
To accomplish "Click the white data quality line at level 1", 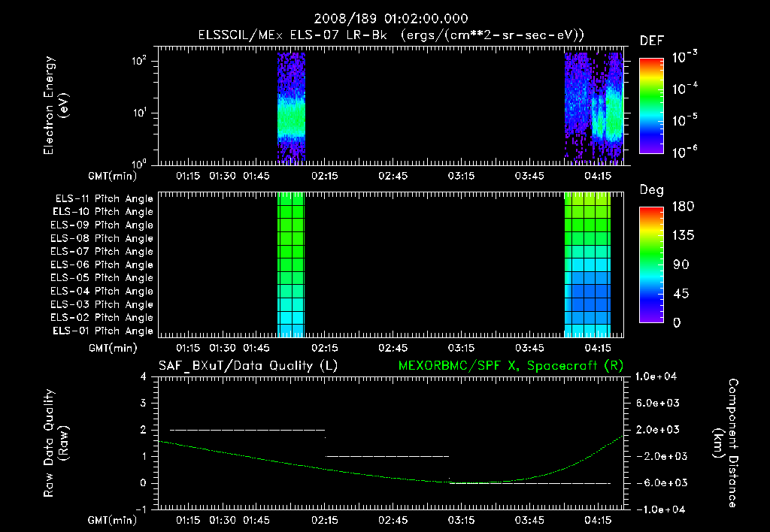I will click(387, 456).
